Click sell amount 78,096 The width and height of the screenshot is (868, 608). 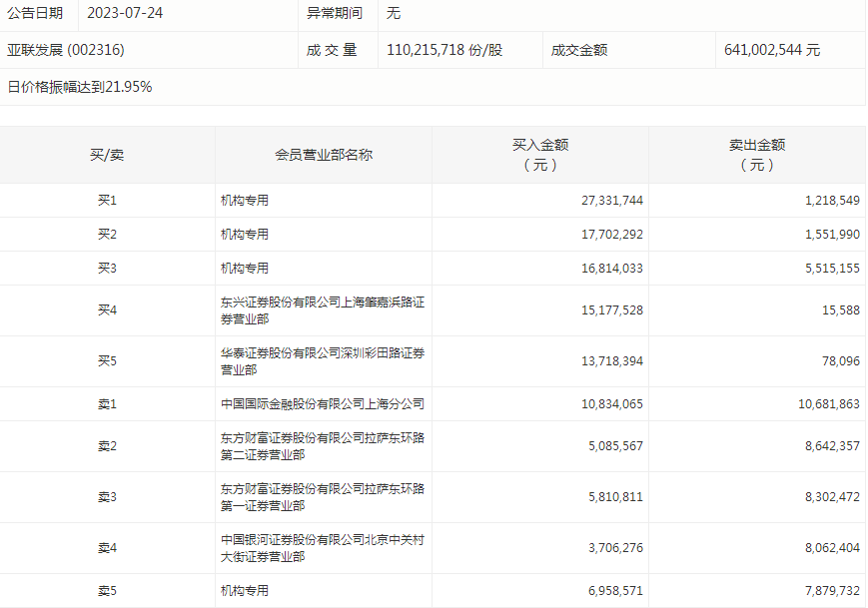tap(841, 361)
